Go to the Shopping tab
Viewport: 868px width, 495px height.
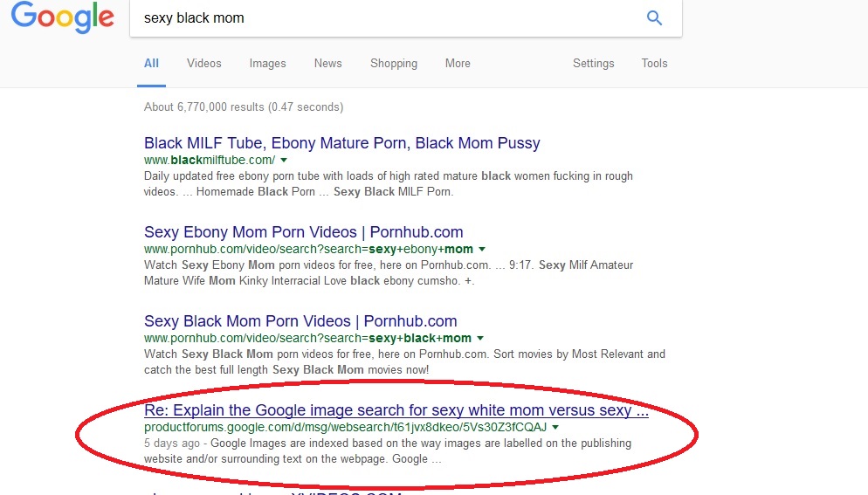pos(394,63)
